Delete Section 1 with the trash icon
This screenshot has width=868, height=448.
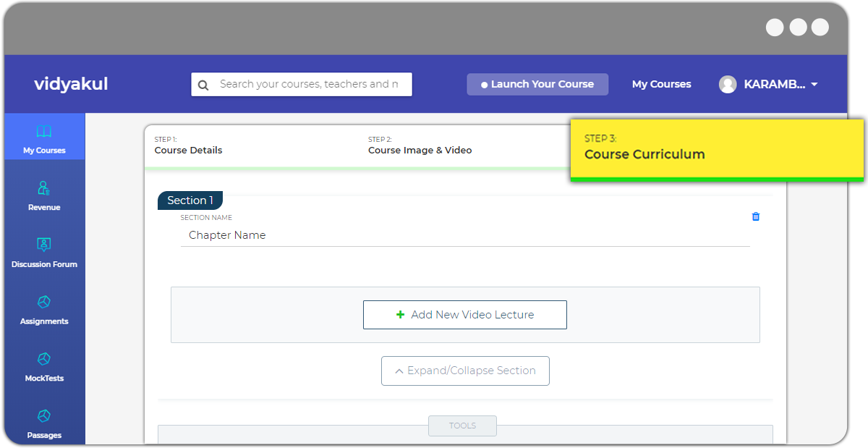[756, 216]
